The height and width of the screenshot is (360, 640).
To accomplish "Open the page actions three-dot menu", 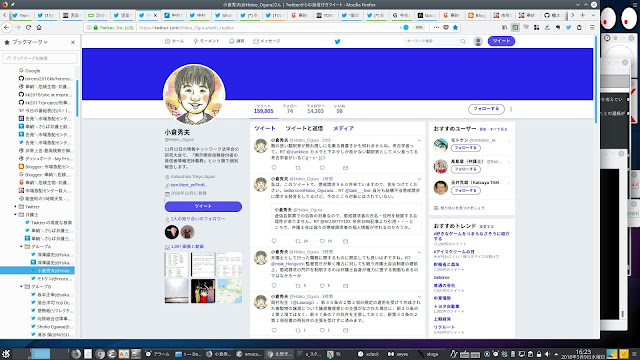I will (x=436, y=27).
